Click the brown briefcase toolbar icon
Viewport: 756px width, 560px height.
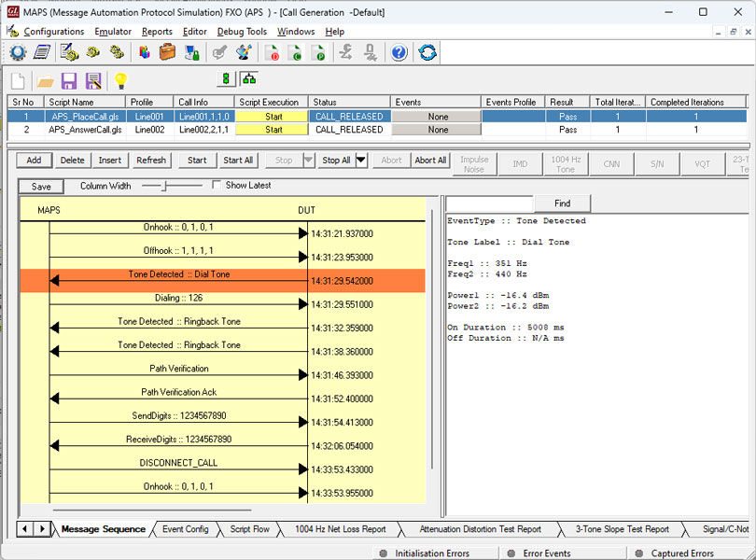[167, 52]
